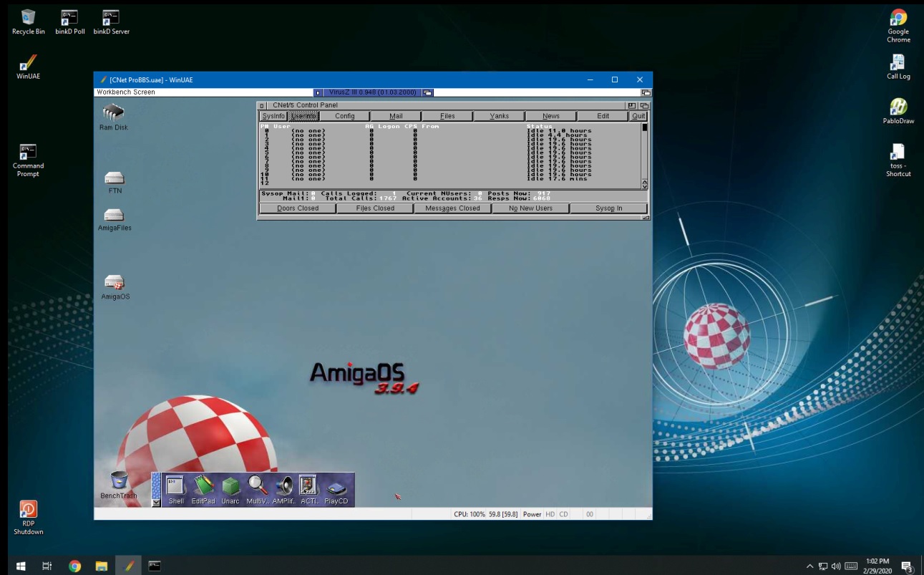
Task: Open the Ram Disk icon
Action: (114, 112)
